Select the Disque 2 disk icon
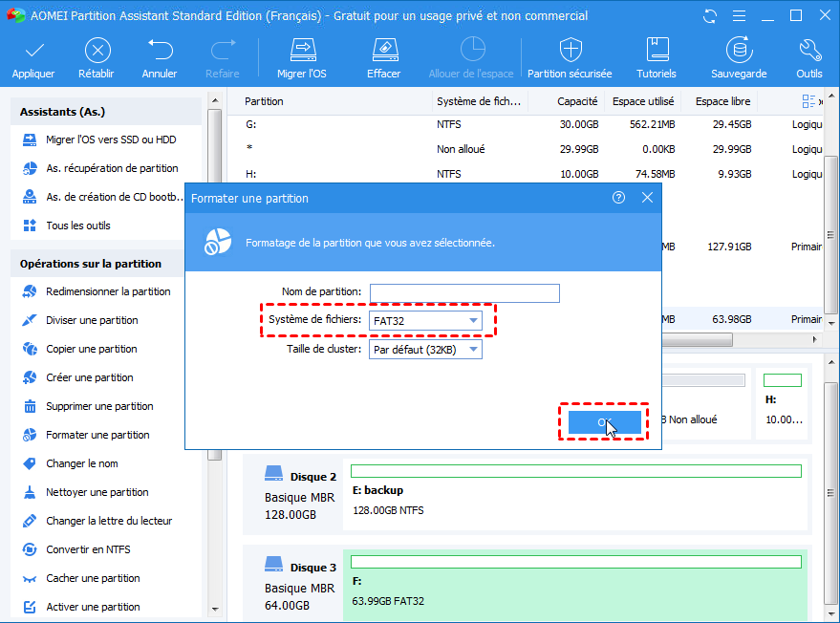This screenshot has height=623, width=840. [273, 474]
